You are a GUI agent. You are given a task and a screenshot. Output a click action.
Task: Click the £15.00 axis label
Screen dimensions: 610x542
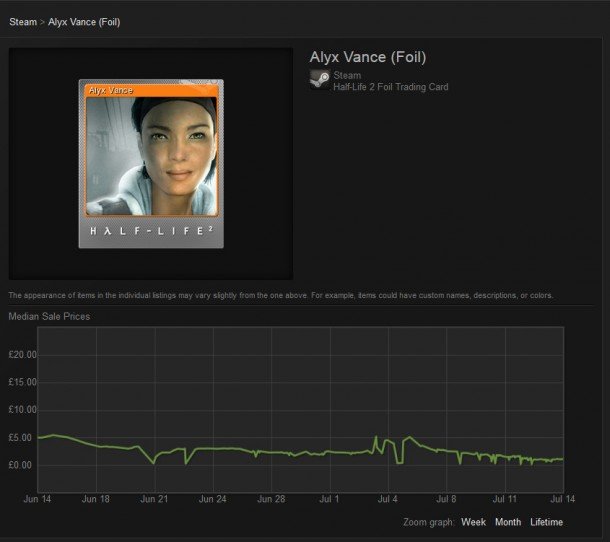(22, 382)
